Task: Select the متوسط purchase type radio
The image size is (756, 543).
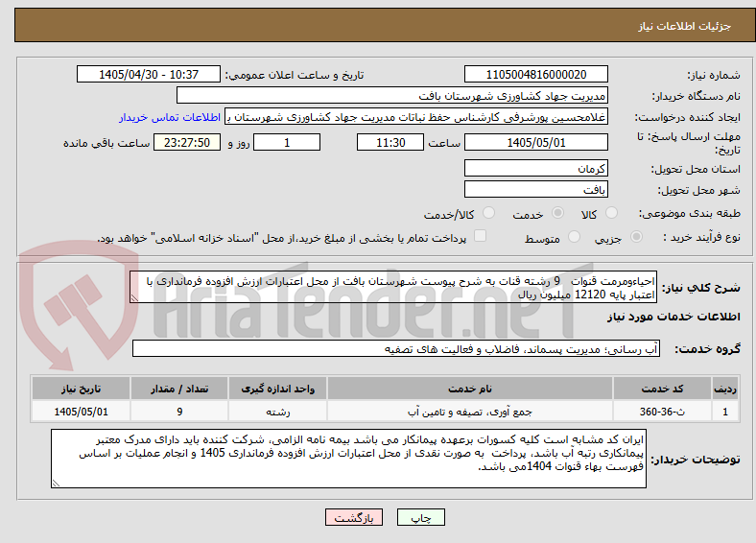Action: 574,237
